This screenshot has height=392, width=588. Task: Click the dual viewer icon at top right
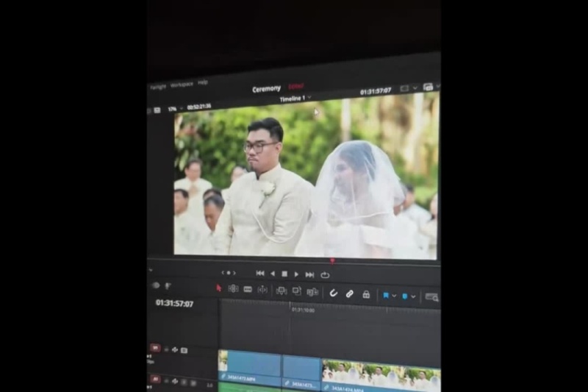428,87
